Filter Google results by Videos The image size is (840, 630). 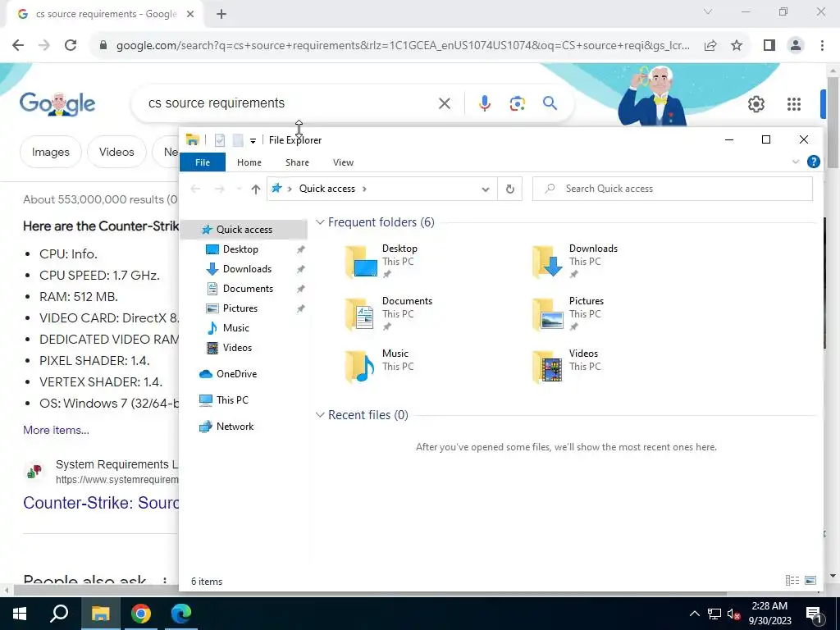click(x=116, y=152)
